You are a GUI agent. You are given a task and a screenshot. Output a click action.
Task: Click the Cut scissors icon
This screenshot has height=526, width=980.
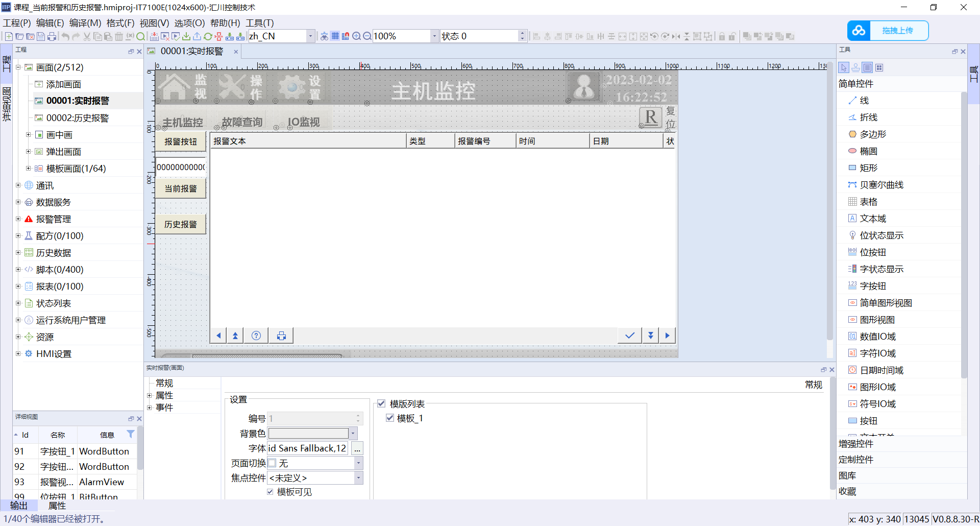pyautogui.click(x=87, y=36)
